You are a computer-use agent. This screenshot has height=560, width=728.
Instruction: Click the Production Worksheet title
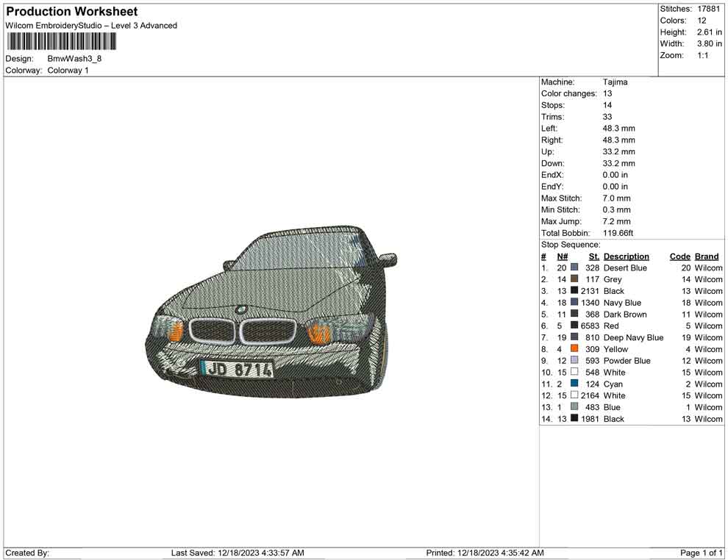[71, 12]
